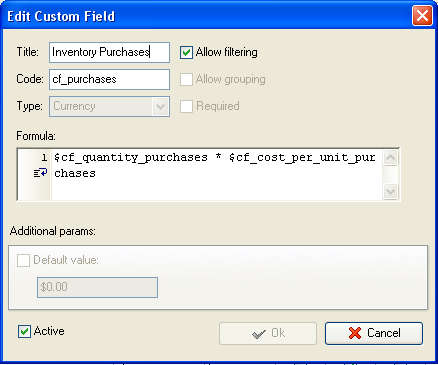Click the checkmark icon on Ok button

click(x=259, y=334)
